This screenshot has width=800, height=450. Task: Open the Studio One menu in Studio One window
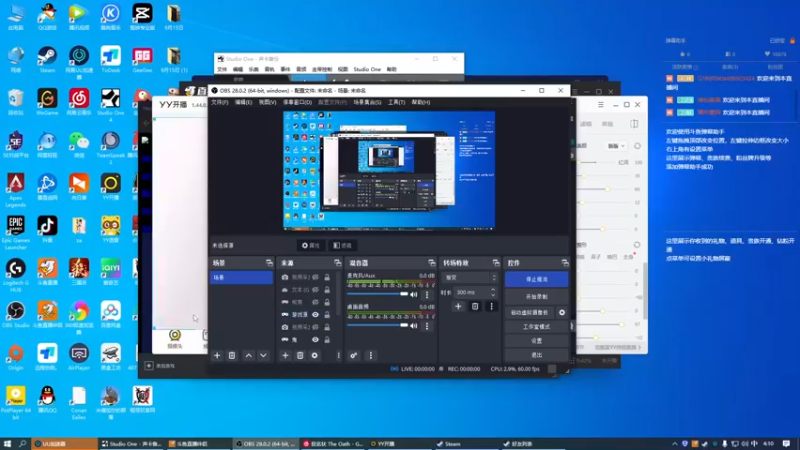pos(367,69)
